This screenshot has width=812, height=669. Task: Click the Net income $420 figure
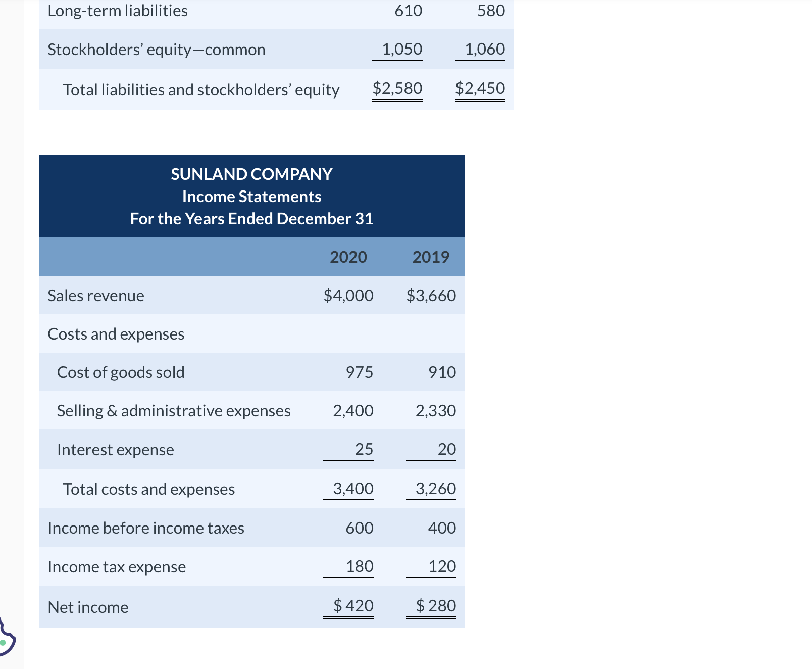tap(352, 606)
